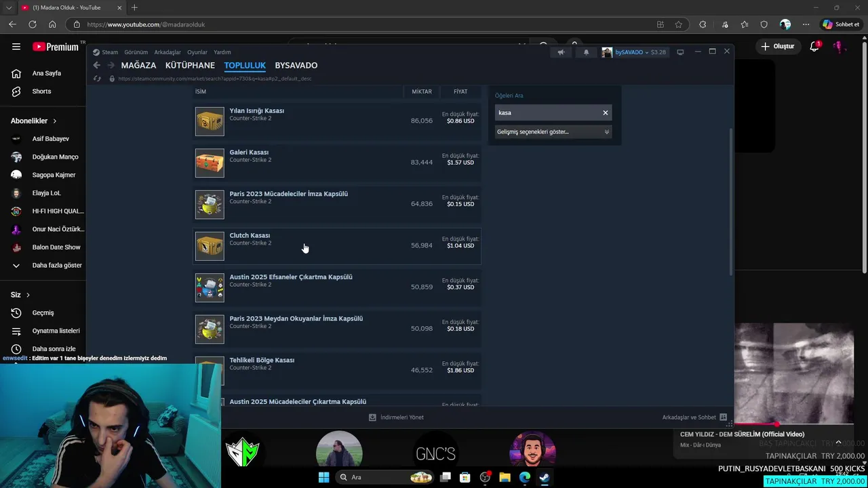
Task: Open Ana Sayfa in YouTube sidebar
Action: [x=46, y=73]
